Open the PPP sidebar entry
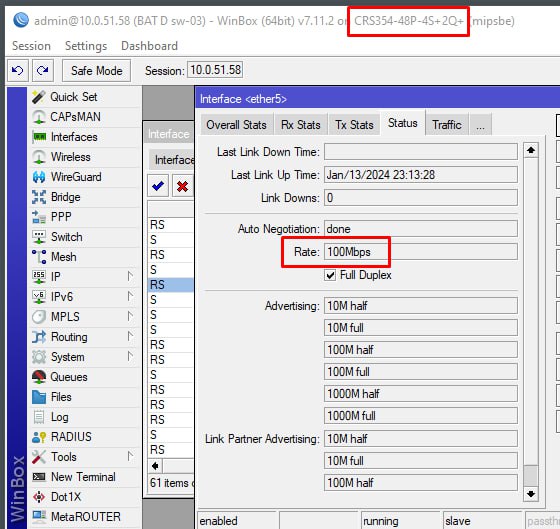 click(61, 217)
